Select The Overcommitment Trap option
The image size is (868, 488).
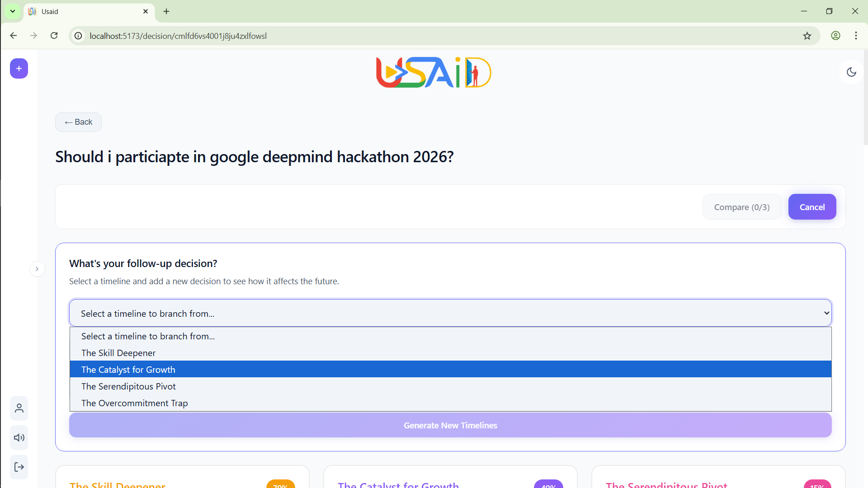click(134, 403)
